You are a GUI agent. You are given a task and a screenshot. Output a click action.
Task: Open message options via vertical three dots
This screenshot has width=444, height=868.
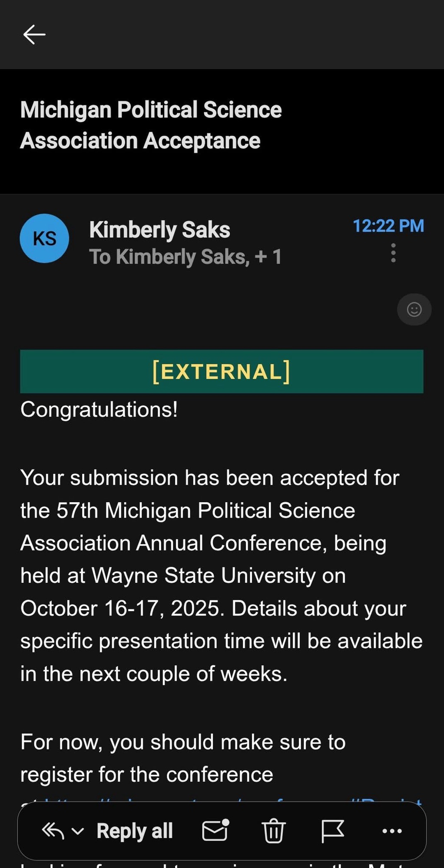coord(393,253)
